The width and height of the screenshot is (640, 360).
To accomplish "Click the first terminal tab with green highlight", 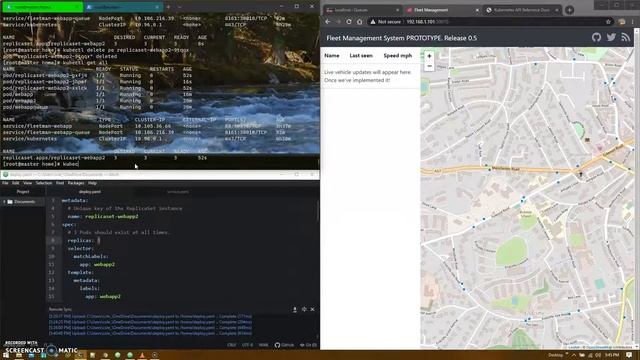I will [x=42, y=7].
